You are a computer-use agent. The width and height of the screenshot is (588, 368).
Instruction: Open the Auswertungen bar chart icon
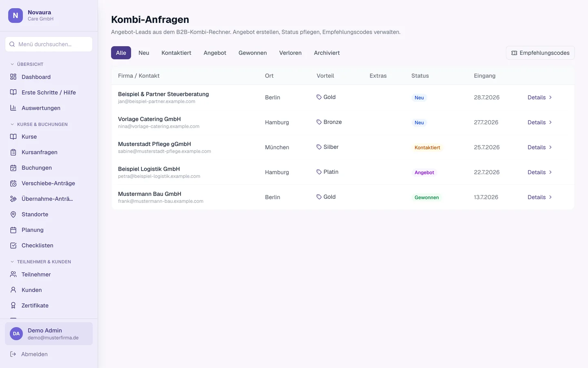tap(13, 108)
